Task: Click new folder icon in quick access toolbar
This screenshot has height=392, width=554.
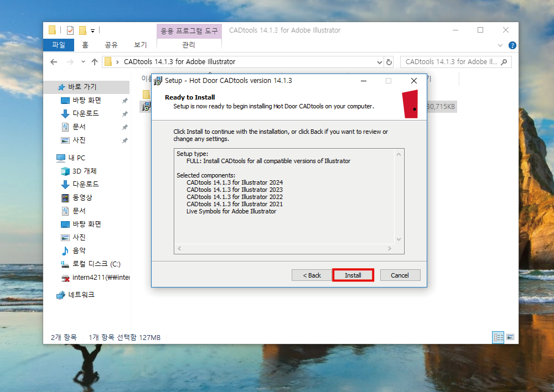Action: tap(82, 30)
